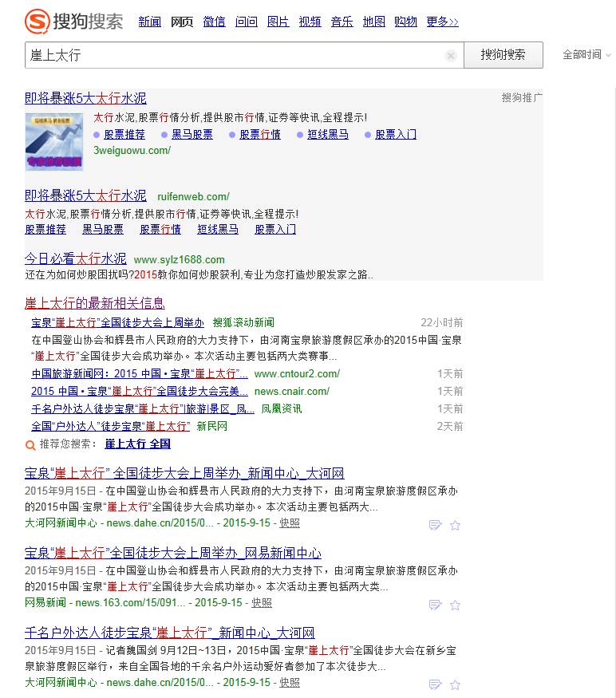Viewport: 616px width, 698px height.
Task: Click the 搜狗推广 label
Action: point(522,97)
